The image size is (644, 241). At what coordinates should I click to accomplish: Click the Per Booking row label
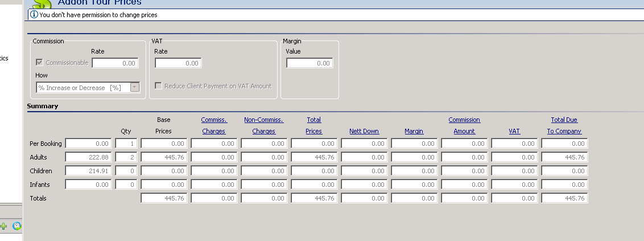tap(46, 144)
